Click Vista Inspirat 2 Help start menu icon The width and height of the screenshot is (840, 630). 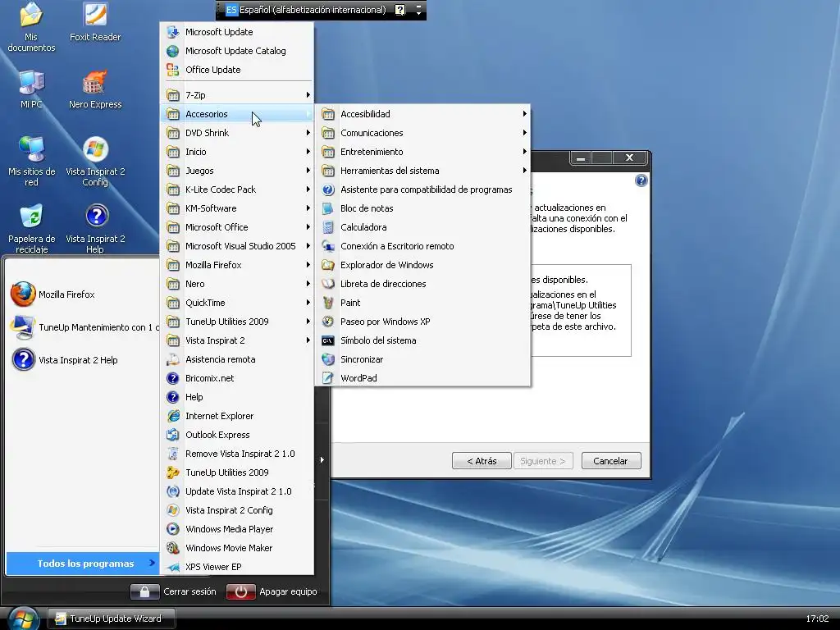[24, 360]
